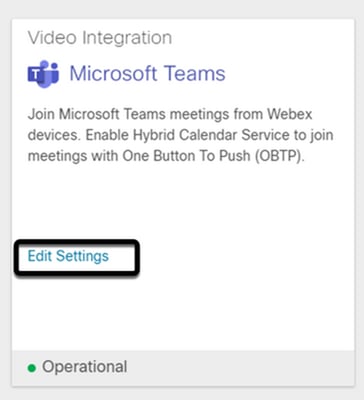Click the Teams integration description paragraph
364x400 pixels.
180,135
